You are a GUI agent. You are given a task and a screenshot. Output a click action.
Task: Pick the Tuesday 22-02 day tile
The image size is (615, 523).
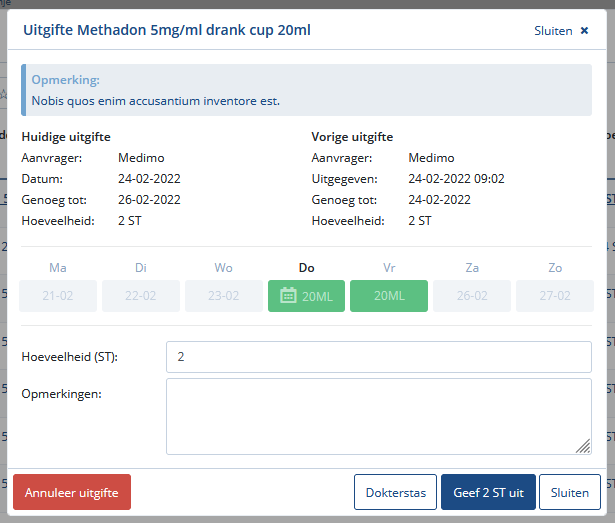141,296
